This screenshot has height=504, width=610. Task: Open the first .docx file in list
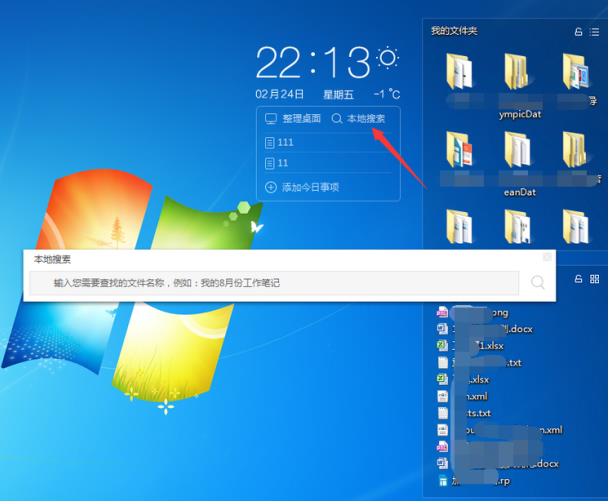click(484, 329)
